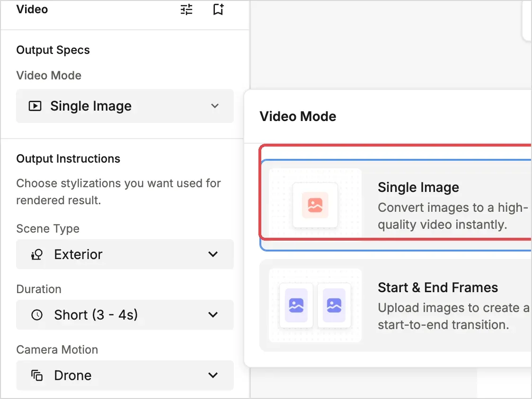Click the second purple frame image icon

pos(334,305)
